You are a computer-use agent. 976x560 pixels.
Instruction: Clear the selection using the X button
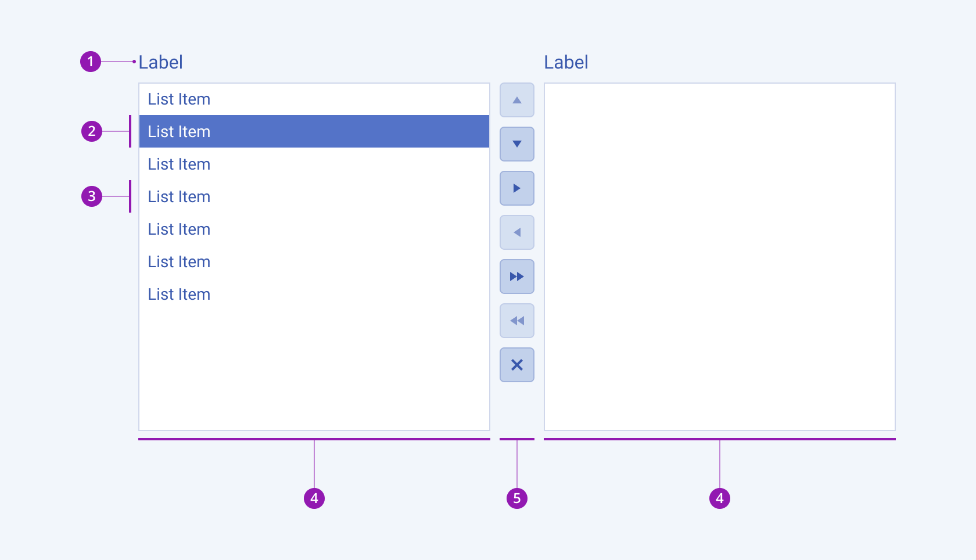(x=516, y=365)
